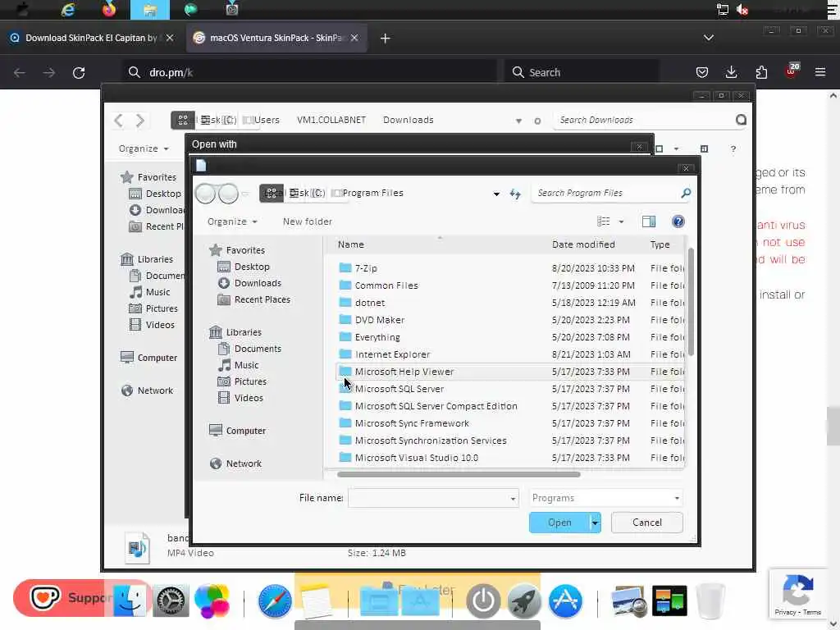The image size is (840, 630).
Task: Go forward in the Open dialog
Action: point(228,194)
